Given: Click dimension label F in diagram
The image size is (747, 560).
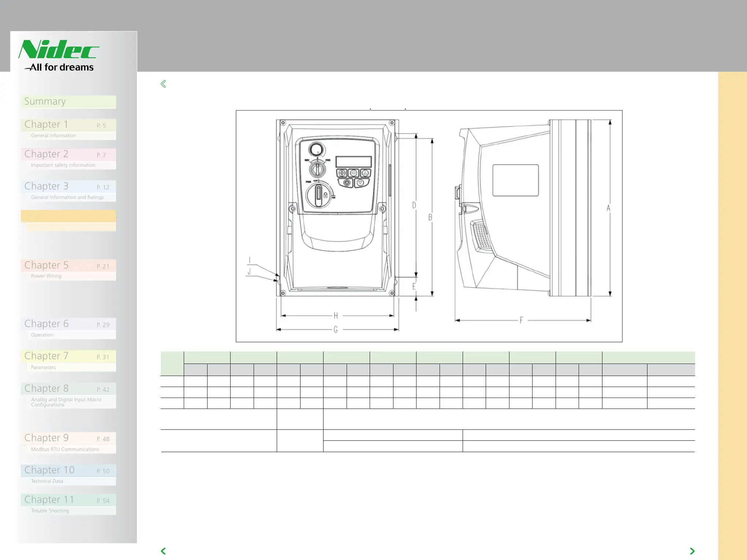Looking at the screenshot, I should [522, 320].
